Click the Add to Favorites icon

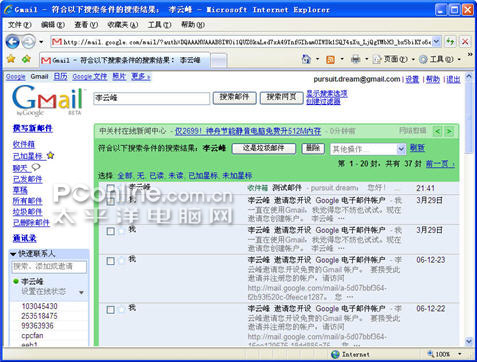26,59
